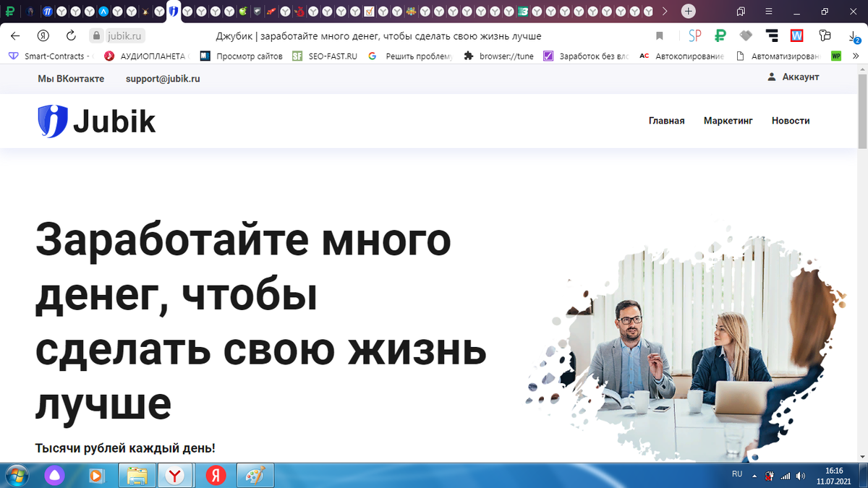868x488 pixels.
Task: Click the Jubik logo
Action: (x=96, y=121)
